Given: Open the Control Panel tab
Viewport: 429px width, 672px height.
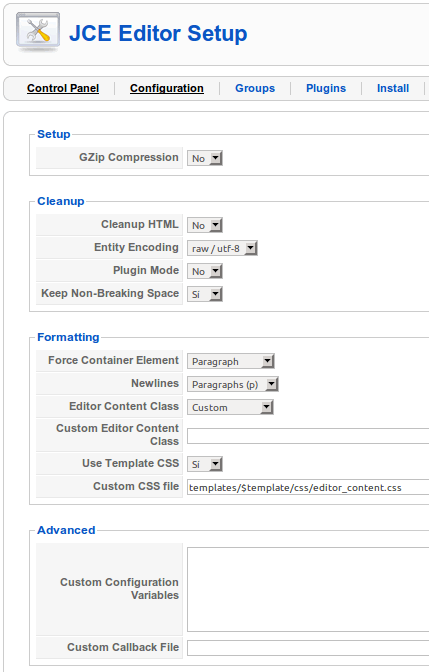Looking at the screenshot, I should pos(63,88).
